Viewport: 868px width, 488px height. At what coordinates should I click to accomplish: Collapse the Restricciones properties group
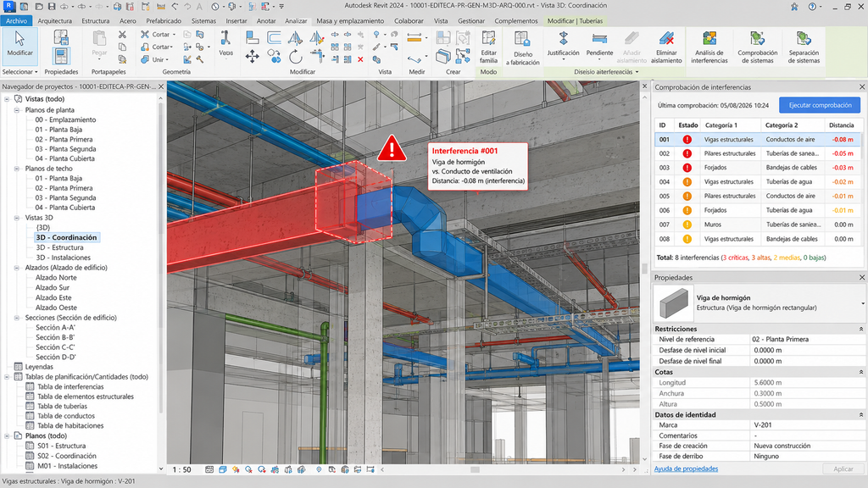pos(861,329)
